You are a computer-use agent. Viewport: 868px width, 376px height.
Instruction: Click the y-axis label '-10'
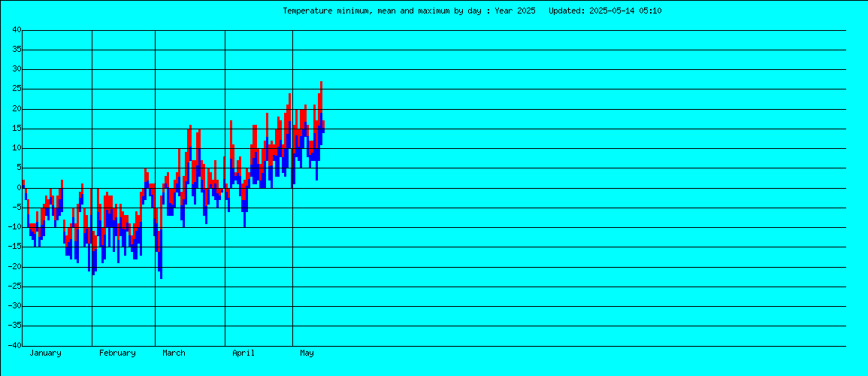pos(14,227)
